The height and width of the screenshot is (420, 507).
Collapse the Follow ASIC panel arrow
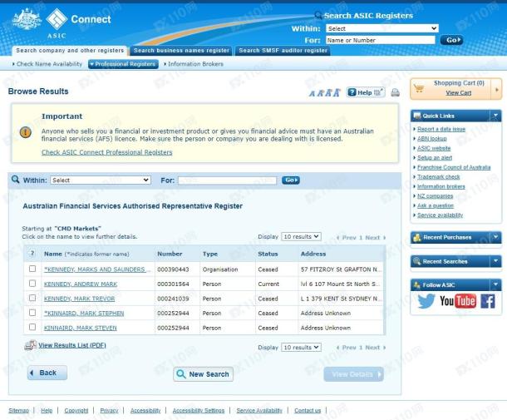point(495,284)
